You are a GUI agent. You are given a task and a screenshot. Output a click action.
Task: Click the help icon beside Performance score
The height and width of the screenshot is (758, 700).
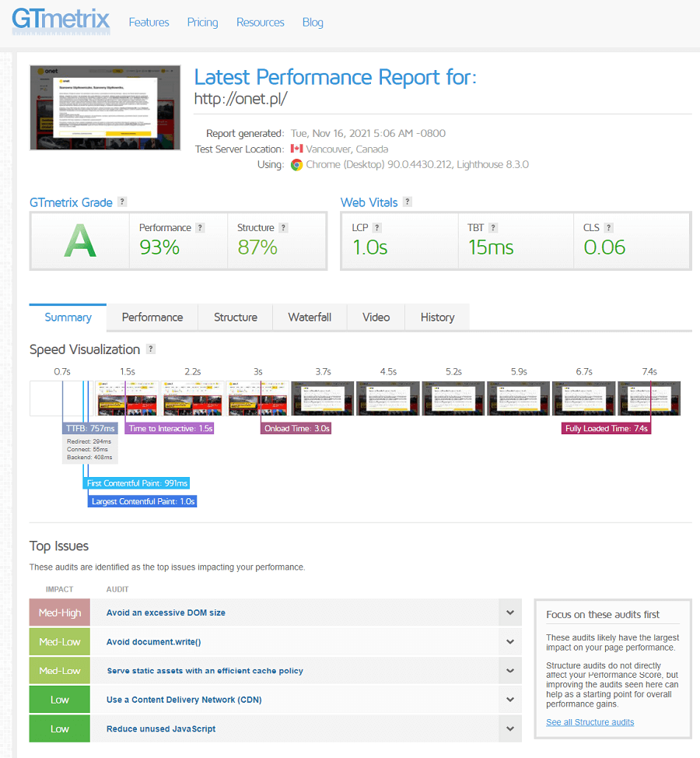click(200, 228)
